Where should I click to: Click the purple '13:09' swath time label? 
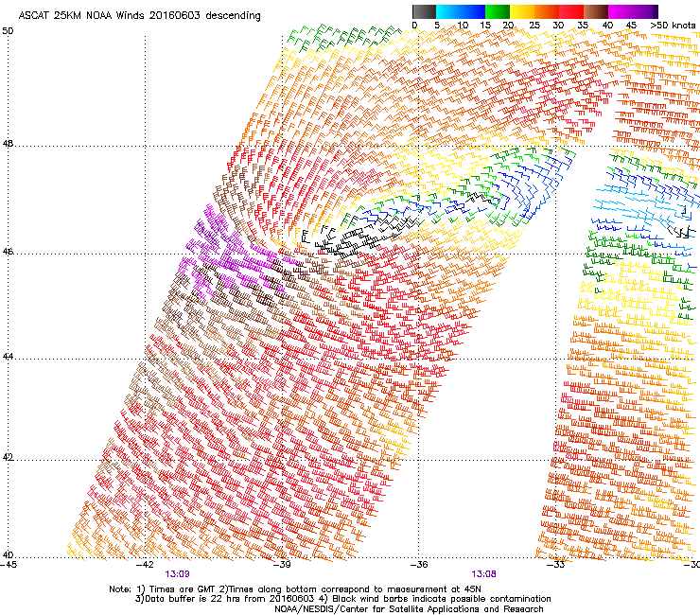point(177,574)
